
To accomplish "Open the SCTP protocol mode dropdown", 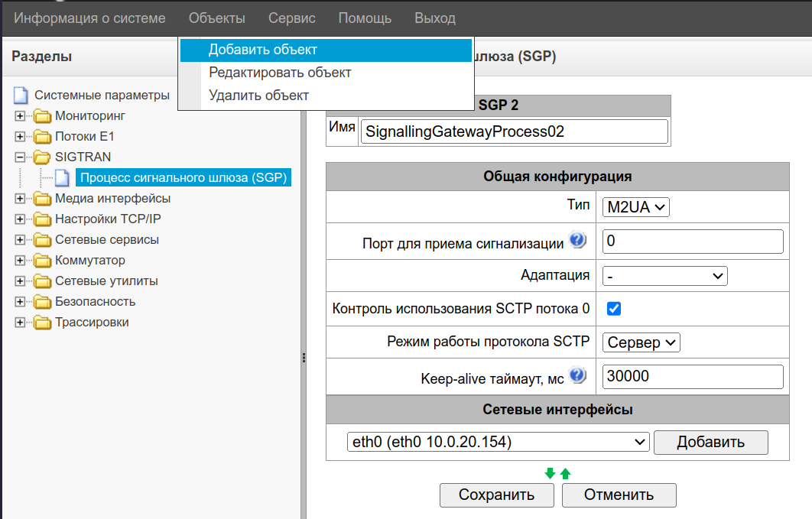I will tap(641, 342).
